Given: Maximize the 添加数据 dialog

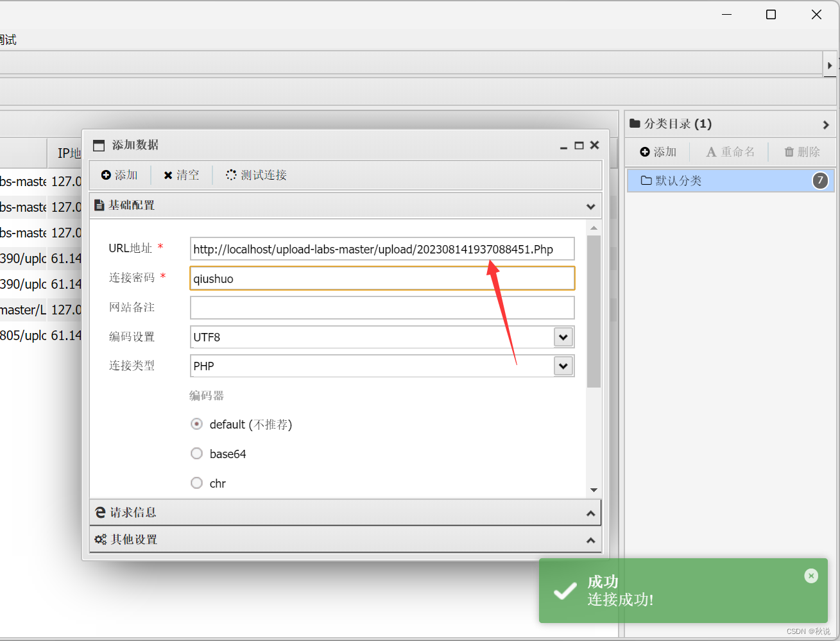Looking at the screenshot, I should tap(579, 146).
